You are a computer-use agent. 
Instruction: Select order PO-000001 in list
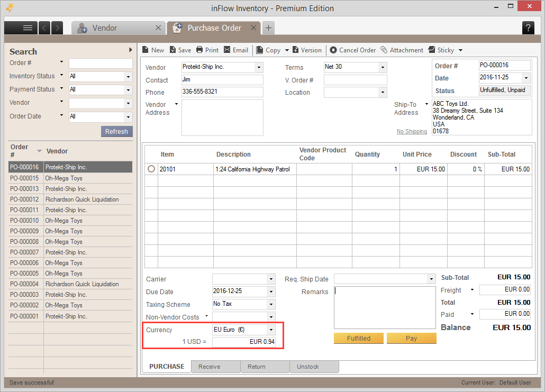click(70, 316)
